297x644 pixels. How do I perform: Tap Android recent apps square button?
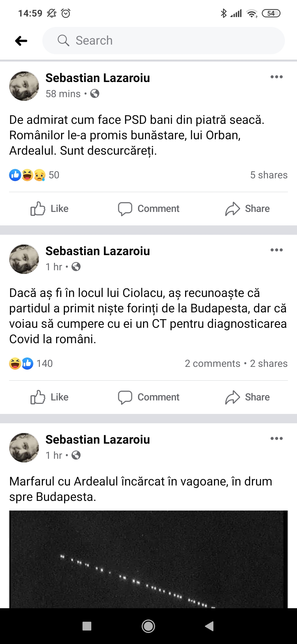point(87,626)
